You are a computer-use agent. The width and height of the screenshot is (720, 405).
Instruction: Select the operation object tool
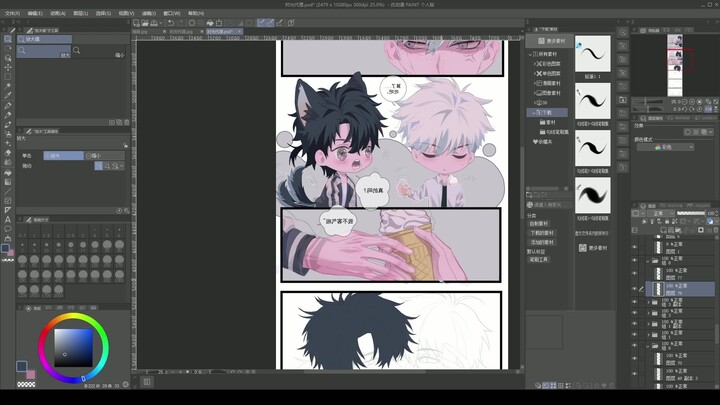tap(8, 58)
